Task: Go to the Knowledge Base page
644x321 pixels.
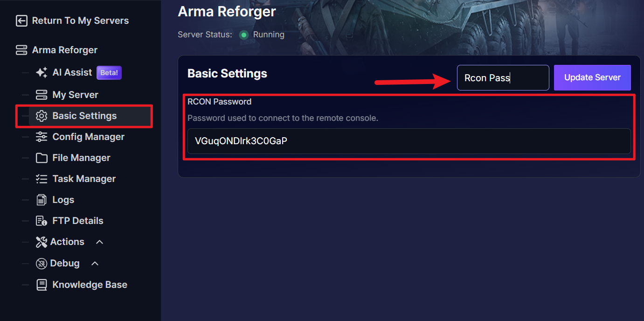Action: click(82, 285)
